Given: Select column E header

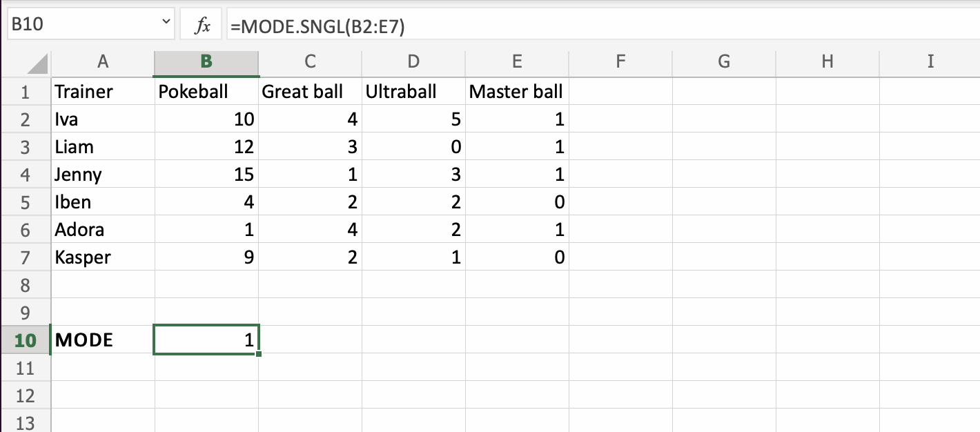Looking at the screenshot, I should (x=517, y=62).
